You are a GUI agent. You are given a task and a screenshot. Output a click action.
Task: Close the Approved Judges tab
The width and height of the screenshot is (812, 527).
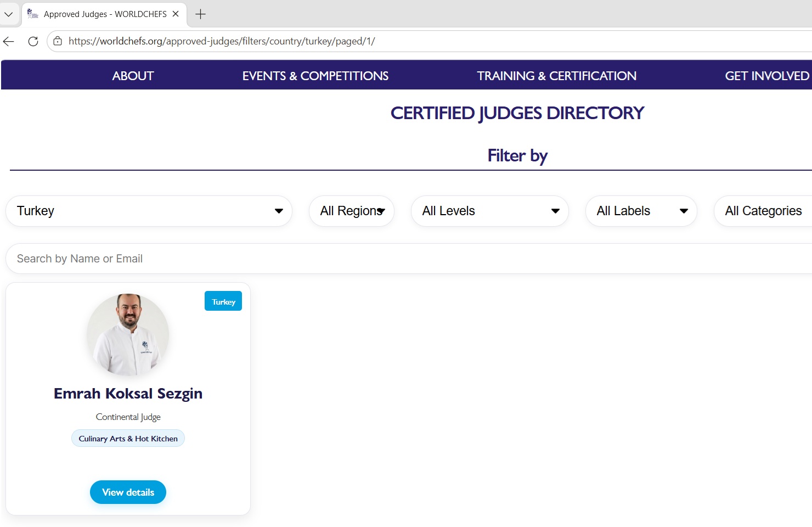[176, 14]
